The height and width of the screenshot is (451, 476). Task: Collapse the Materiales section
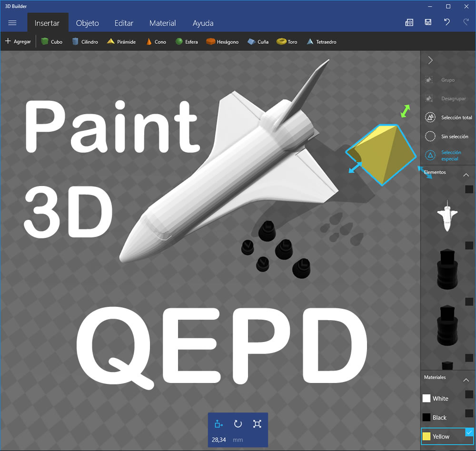[466, 380]
